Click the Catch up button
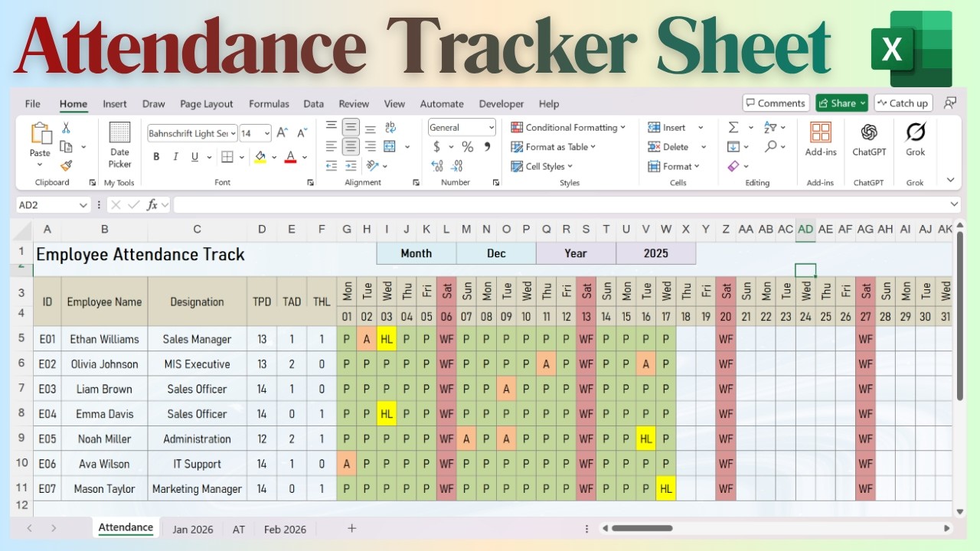 point(903,103)
